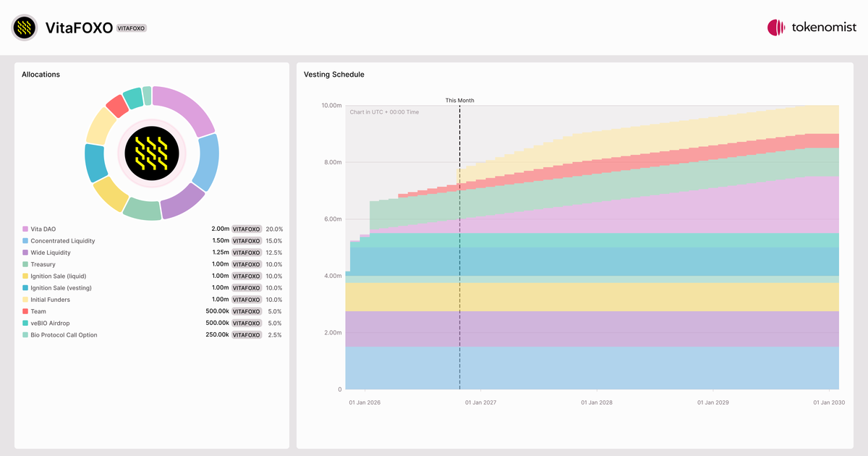Click the 250.00k amount for Bio Protocol

[x=218, y=335]
